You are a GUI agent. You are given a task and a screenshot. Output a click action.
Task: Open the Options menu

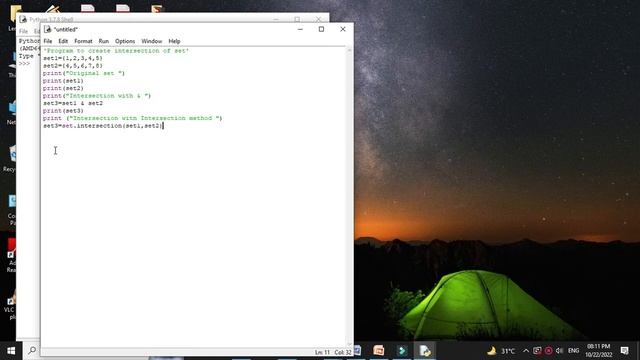tap(125, 41)
